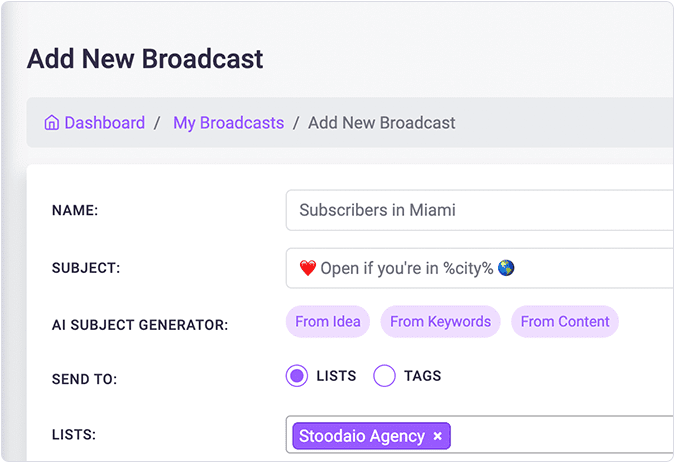
Task: Click the SEND TO label
Action: 84,379
